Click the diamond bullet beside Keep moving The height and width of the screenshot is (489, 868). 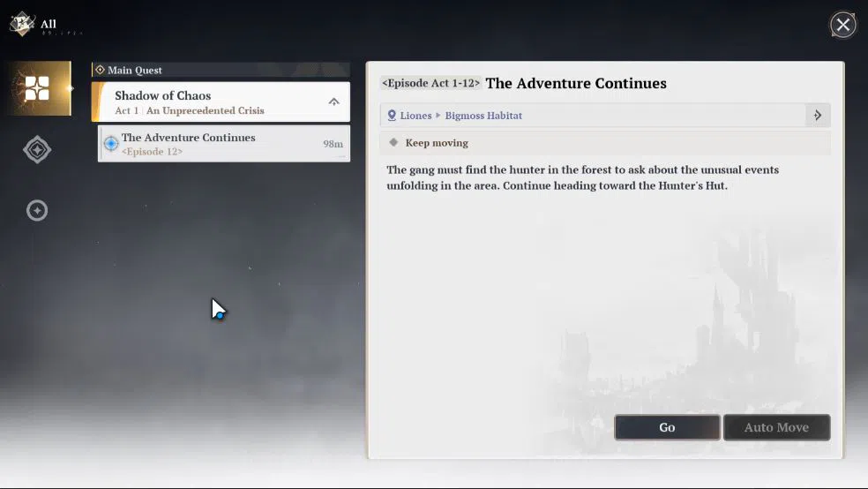pos(393,142)
